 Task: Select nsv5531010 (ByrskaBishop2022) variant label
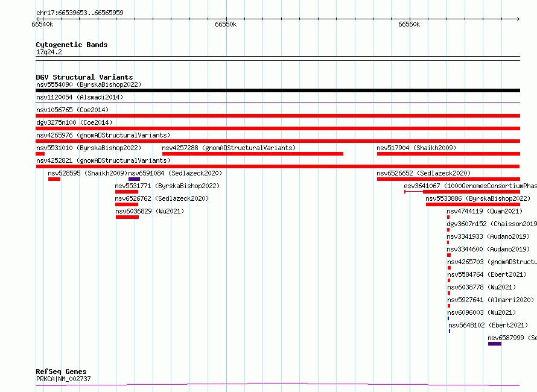click(89, 148)
